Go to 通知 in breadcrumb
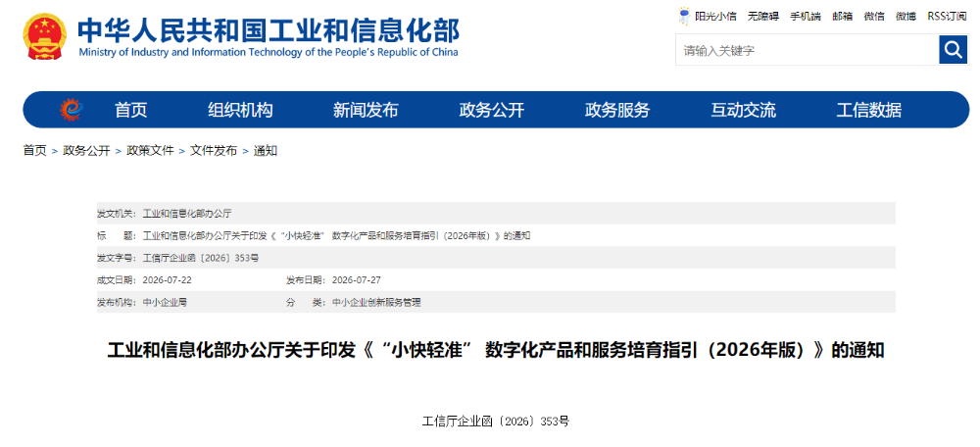Viewport: 980px width, 447px height. tap(265, 150)
